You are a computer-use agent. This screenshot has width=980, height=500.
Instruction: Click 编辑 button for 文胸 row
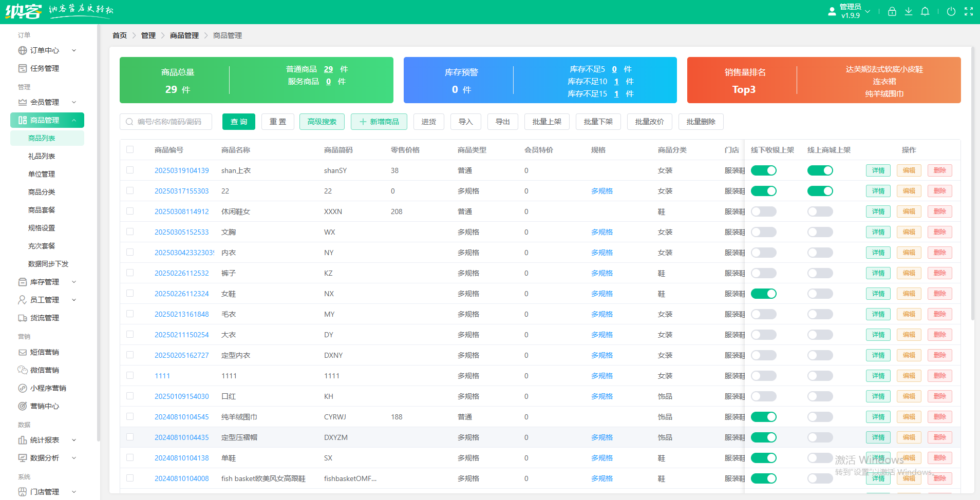[x=909, y=232]
